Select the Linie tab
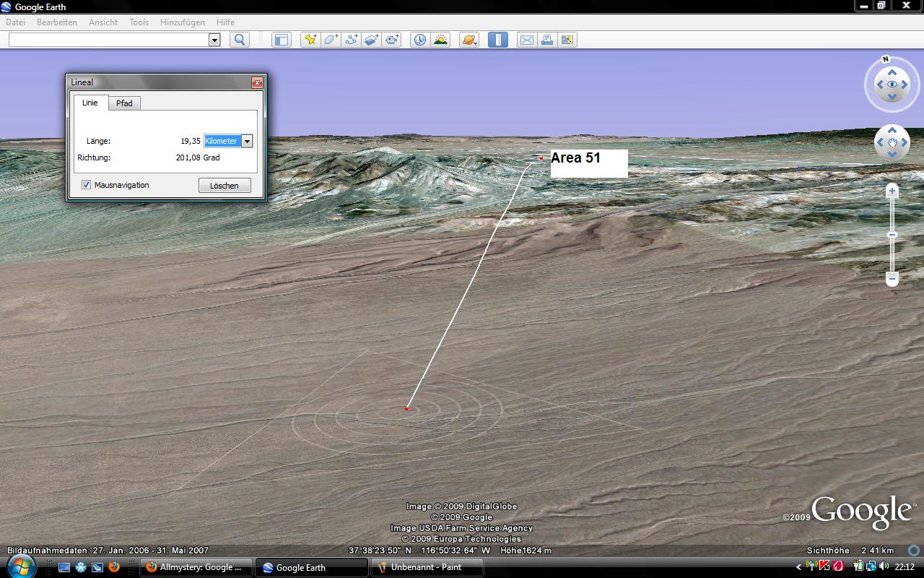The image size is (924, 578). click(x=90, y=103)
